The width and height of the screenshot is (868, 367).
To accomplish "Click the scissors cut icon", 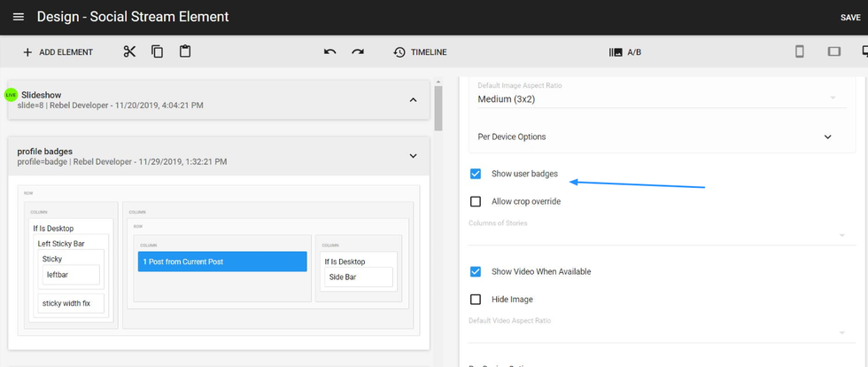I will 129,51.
